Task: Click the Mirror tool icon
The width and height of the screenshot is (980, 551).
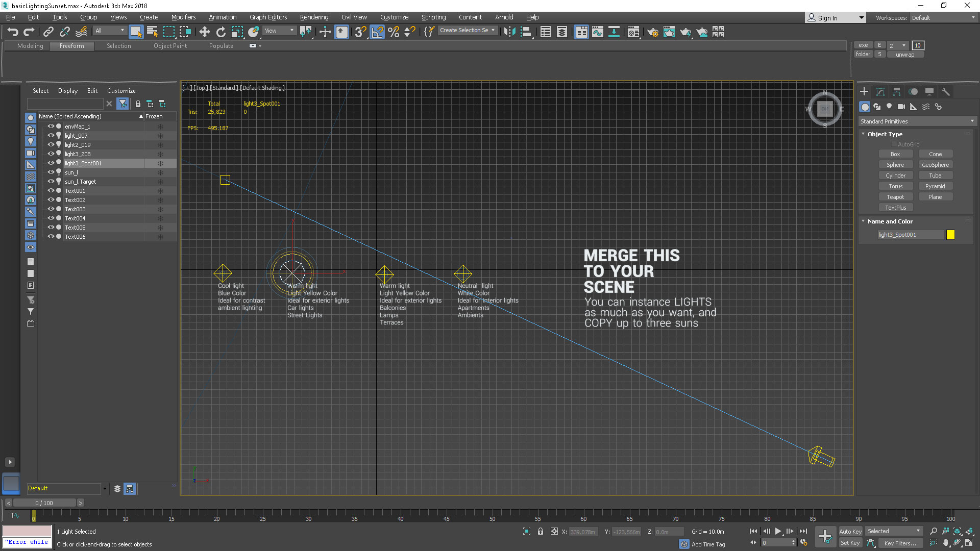Action: [509, 32]
